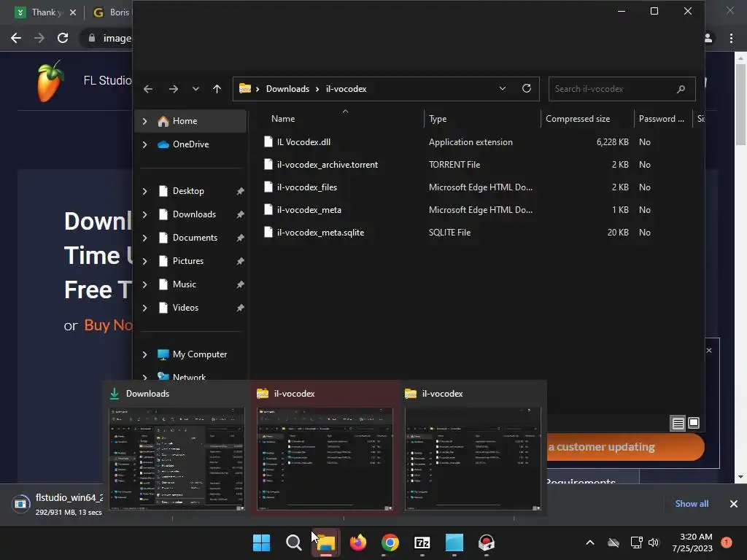
Task: Open recent locations dropdown chevron
Action: click(x=196, y=89)
